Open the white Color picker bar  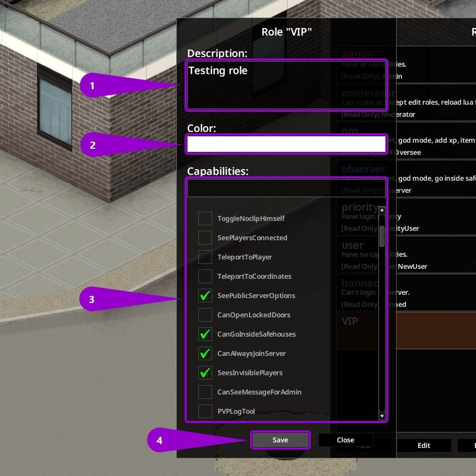point(286,144)
